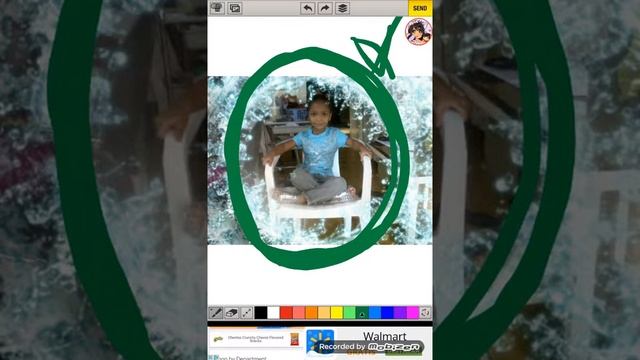
Task: Open the brush size tool
Action: pos(247,313)
